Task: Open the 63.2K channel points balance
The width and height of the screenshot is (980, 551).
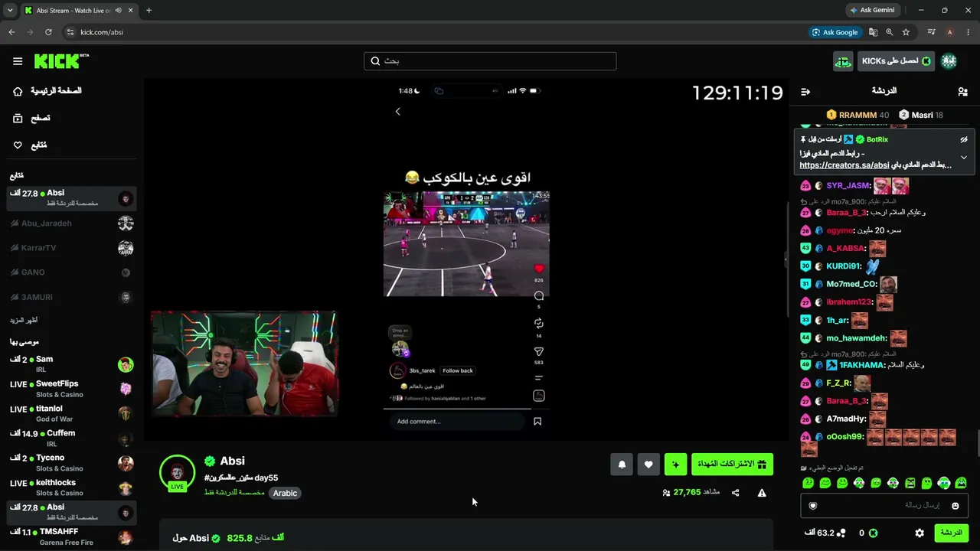Action: [x=825, y=533]
